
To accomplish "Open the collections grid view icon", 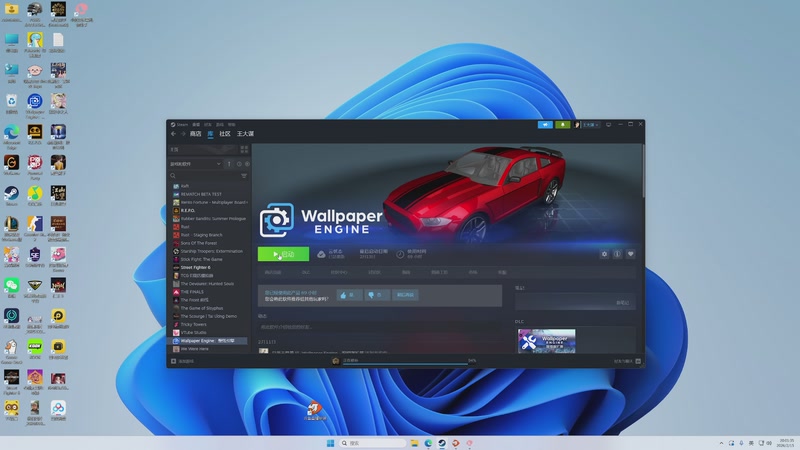I will tap(244, 149).
